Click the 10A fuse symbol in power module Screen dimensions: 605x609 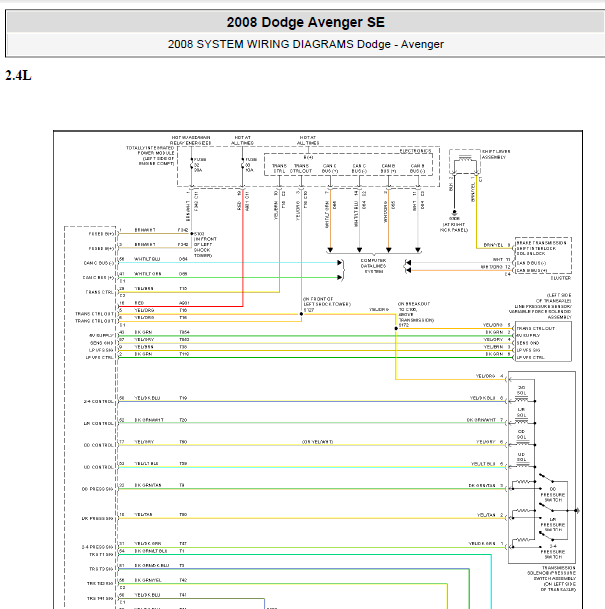(243, 165)
